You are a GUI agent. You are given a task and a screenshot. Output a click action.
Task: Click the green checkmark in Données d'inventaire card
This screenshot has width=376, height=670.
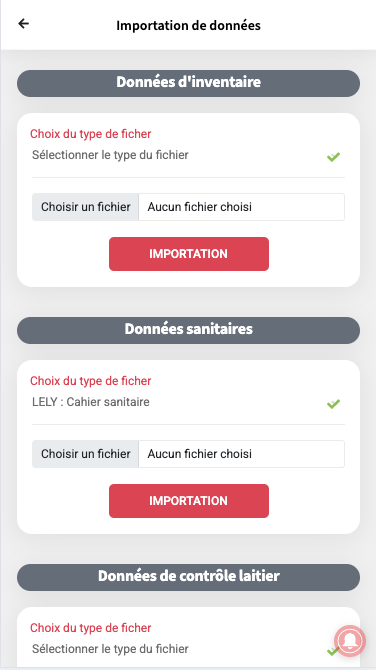pos(333,157)
